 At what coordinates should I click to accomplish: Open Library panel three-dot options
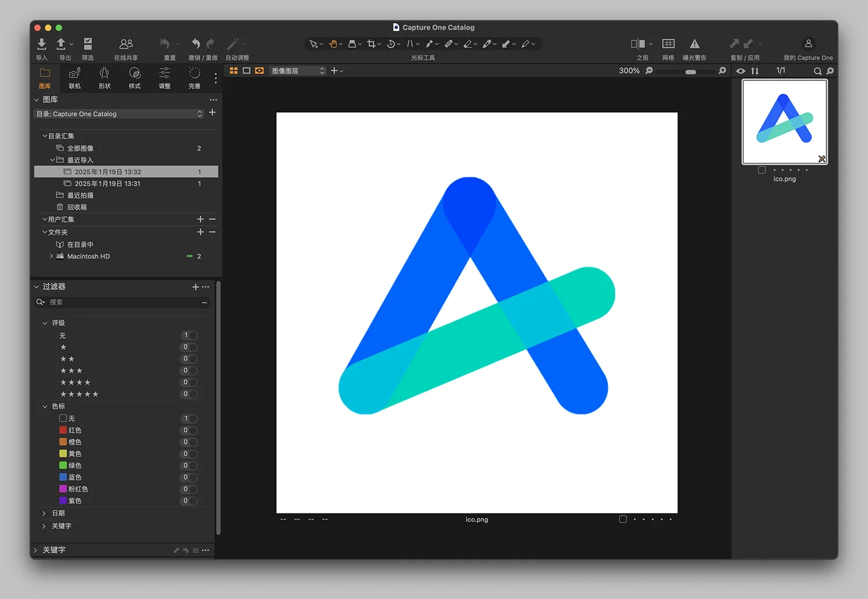214,100
